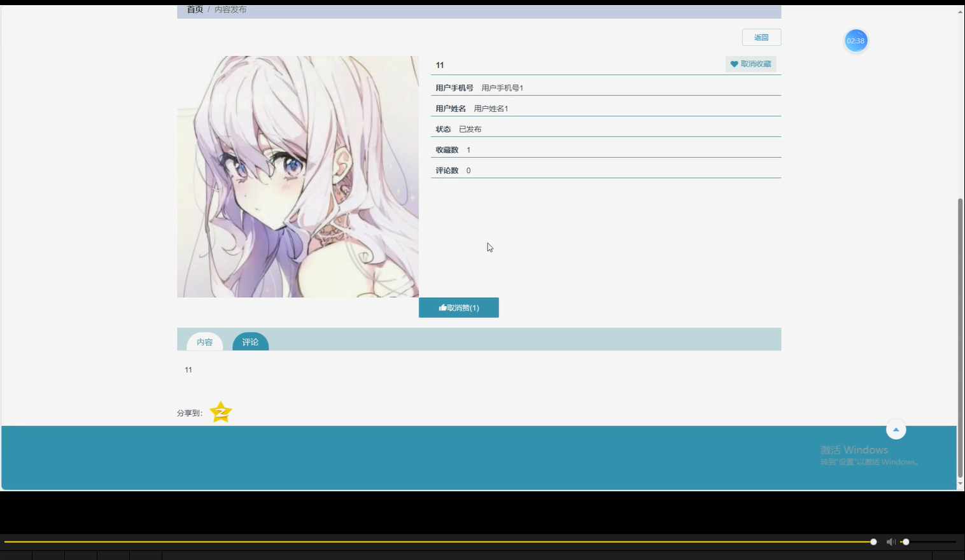Switch to the 内容 tab
The width and height of the screenshot is (965, 560).
pos(204,342)
